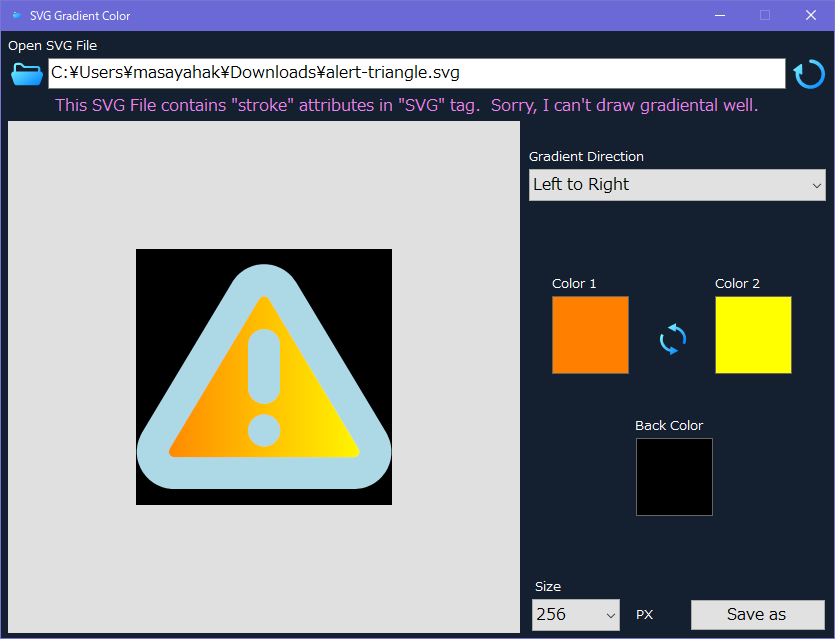The width and height of the screenshot is (835, 639).
Task: Click the Gradient Direction label
Action: point(586,157)
